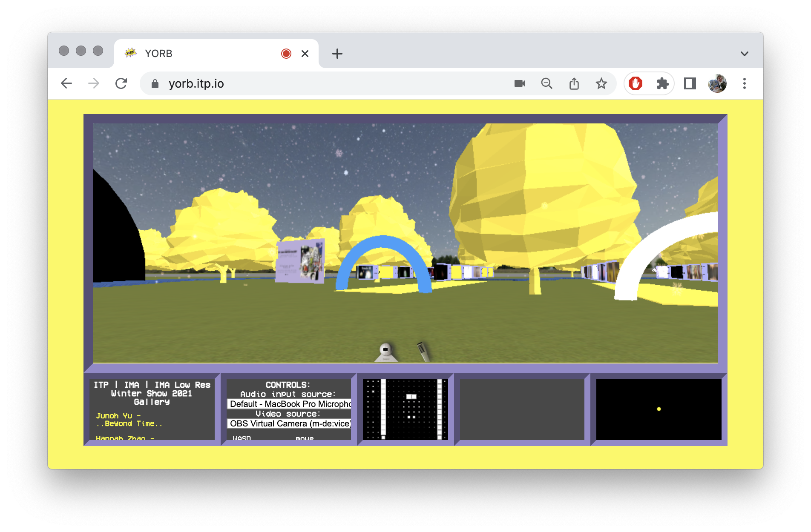Expand the tab search chevron

click(x=745, y=54)
